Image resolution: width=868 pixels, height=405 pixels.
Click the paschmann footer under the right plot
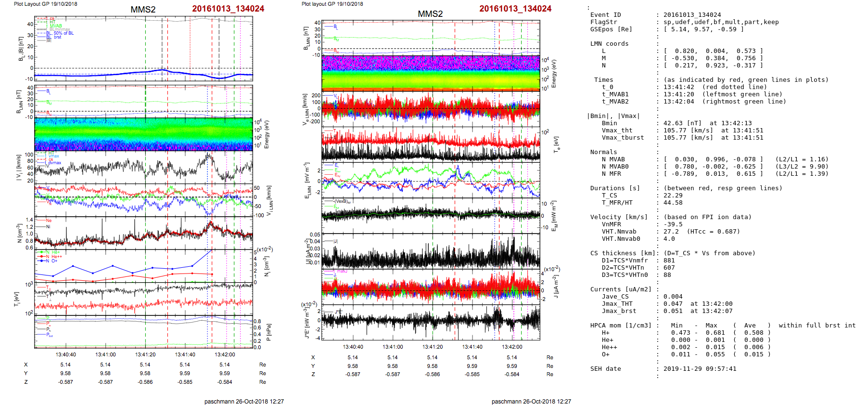pyautogui.click(x=531, y=401)
